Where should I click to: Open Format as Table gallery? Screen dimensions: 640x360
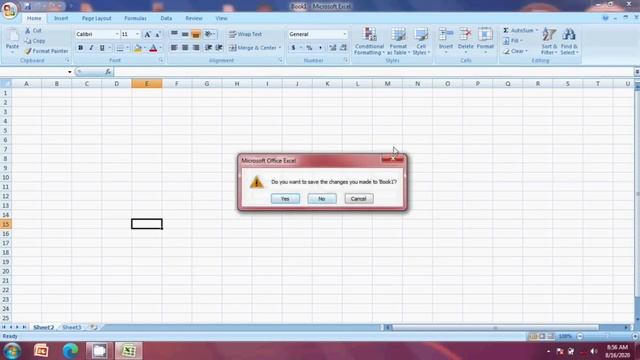(398, 41)
